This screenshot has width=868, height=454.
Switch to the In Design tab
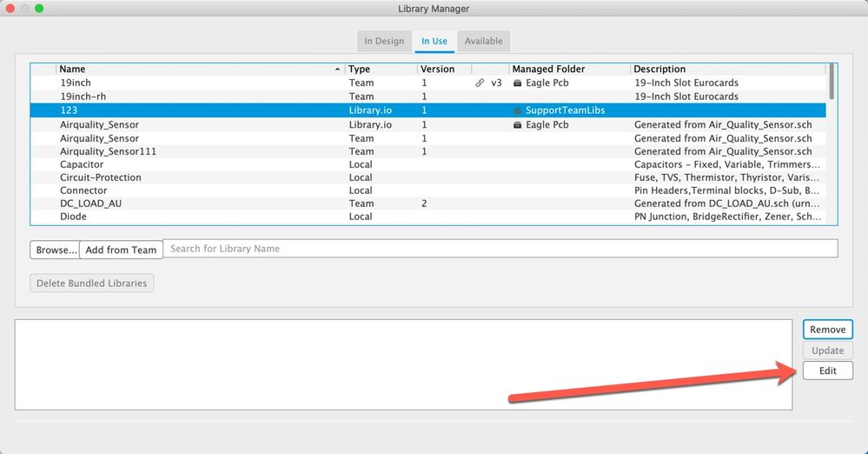384,41
